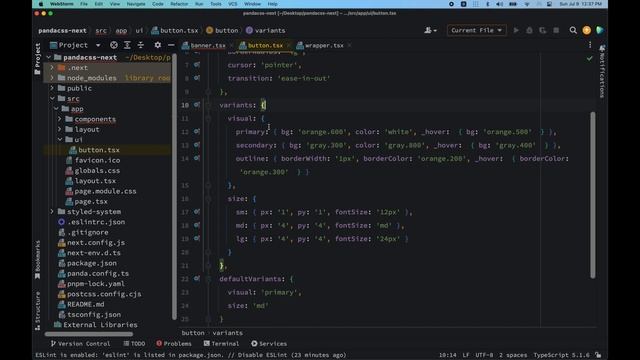Click the Apple menu icon
Image resolution: width=640 pixels, height=360 pixels.
[41, 4]
